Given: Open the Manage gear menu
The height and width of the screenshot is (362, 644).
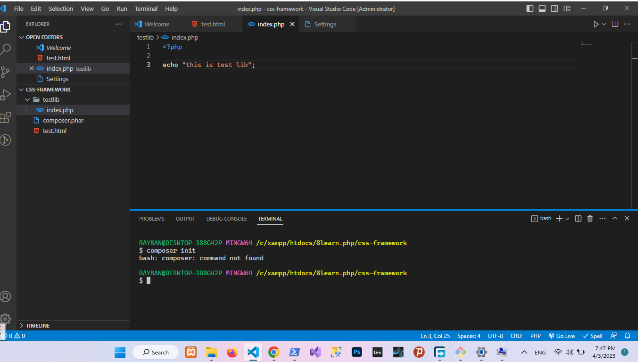Looking at the screenshot, I should click(5, 319).
